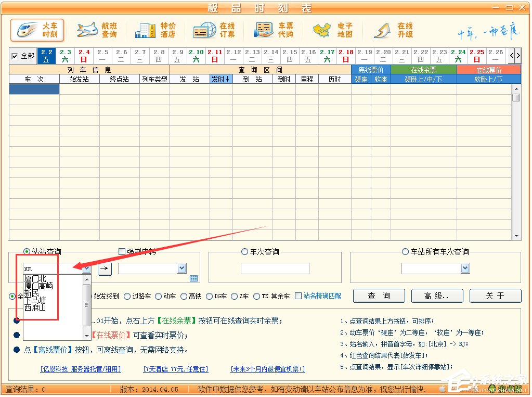Click the swap stations arrow button
This screenshot has width=532, height=397.
(x=105, y=268)
